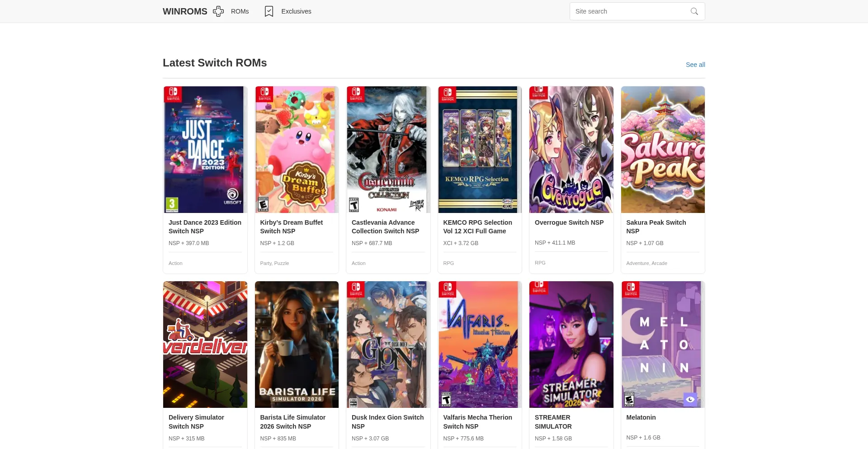
Task: Open the Melatonin cover image
Action: (663, 345)
